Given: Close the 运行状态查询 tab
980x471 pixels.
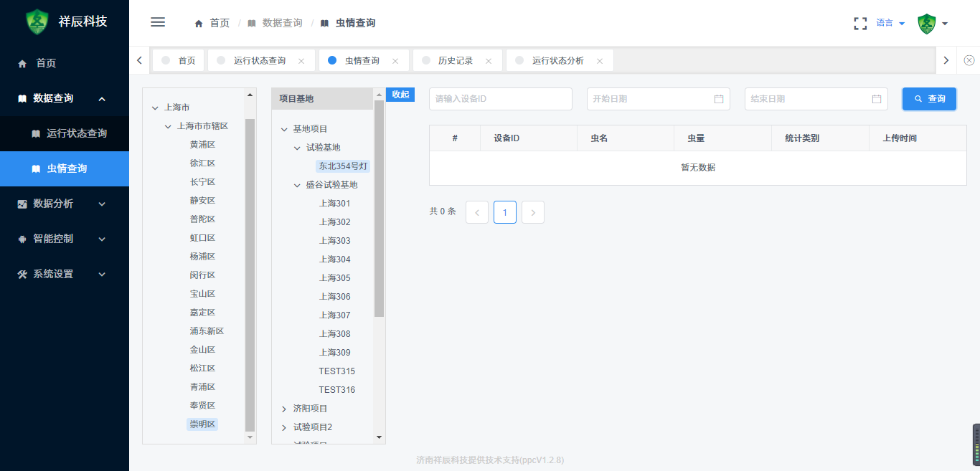Looking at the screenshot, I should point(301,61).
